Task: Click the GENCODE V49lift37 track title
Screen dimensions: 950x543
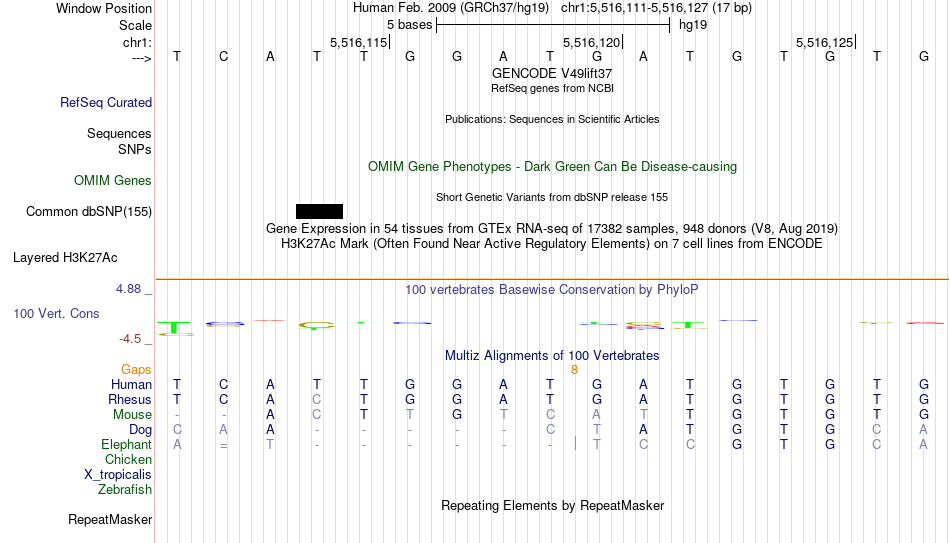Action: tap(552, 73)
